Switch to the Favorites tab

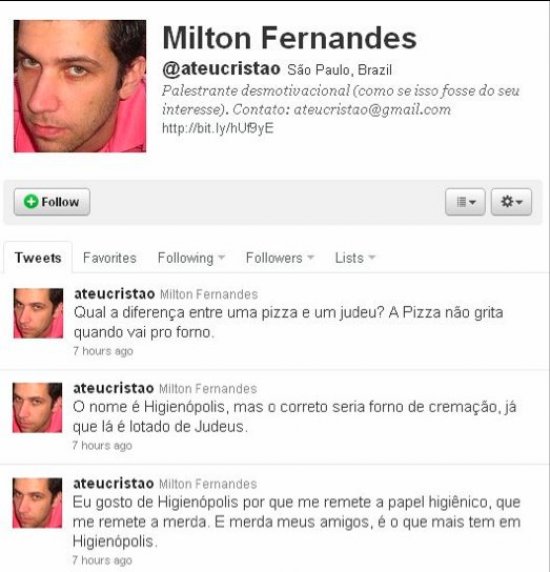(109, 258)
